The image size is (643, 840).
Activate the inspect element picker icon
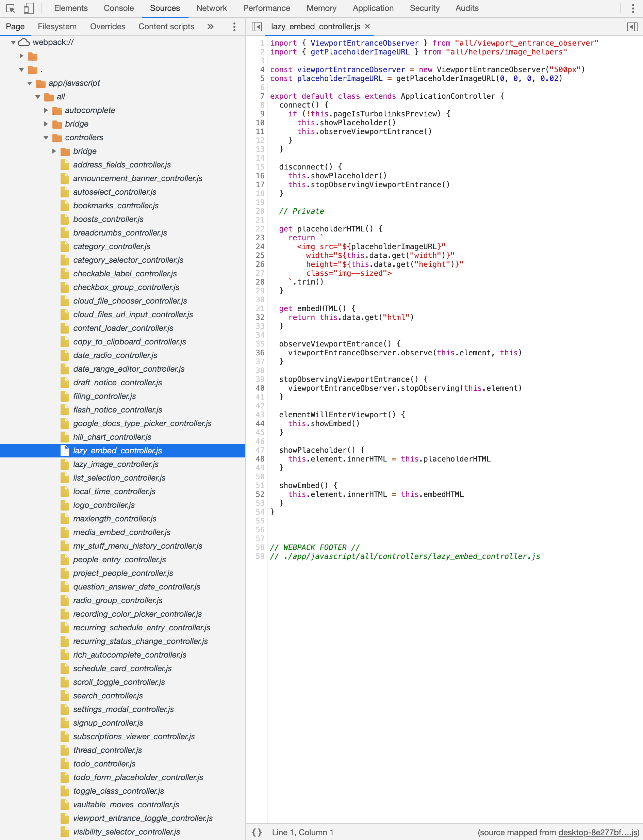(x=11, y=8)
